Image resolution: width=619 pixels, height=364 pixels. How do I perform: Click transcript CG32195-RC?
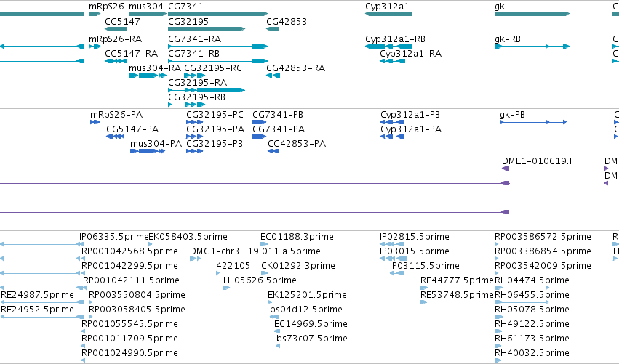195,76
